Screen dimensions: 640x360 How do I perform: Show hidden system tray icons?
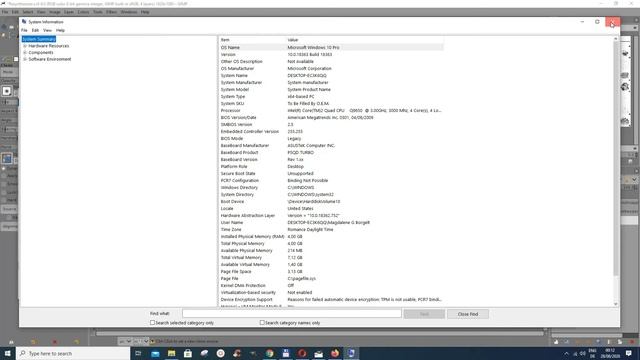coord(566,353)
